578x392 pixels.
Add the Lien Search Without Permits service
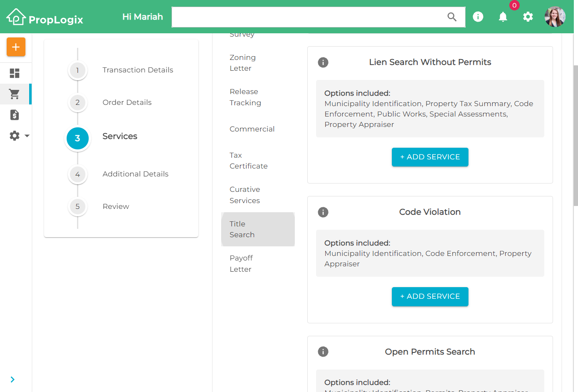(x=430, y=157)
